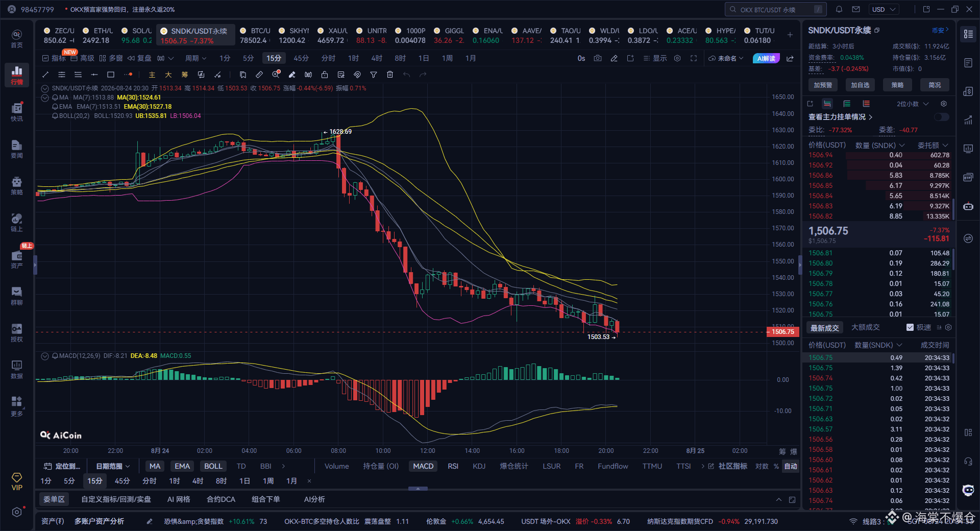Toggle MA indicator button

point(155,466)
